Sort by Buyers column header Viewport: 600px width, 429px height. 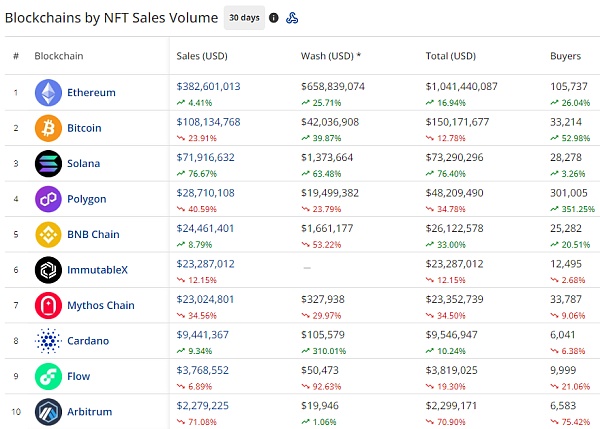566,56
